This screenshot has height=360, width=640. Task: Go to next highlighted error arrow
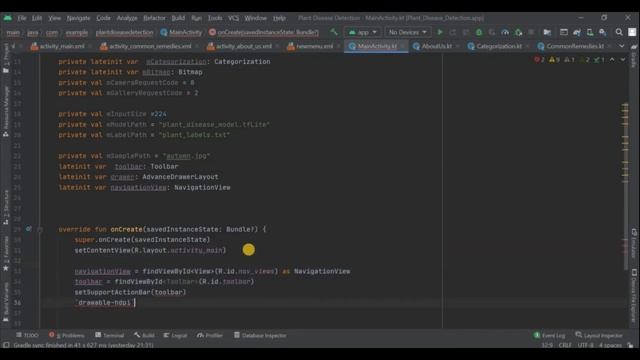point(623,60)
